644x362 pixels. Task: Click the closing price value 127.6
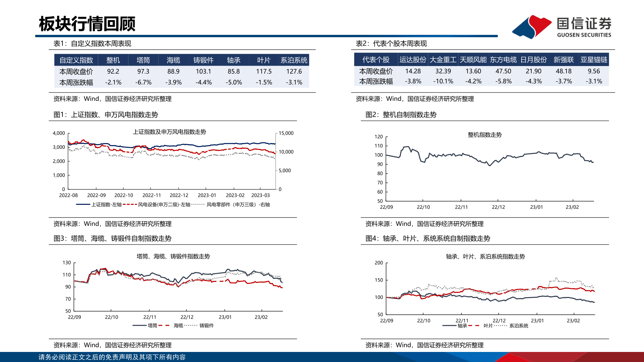pyautogui.click(x=294, y=71)
